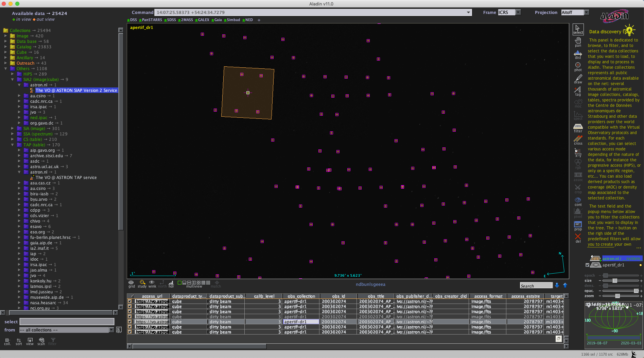Uncheck the third table row checkbox
Image resolution: width=644 pixels, height=358 pixels.
[129, 311]
